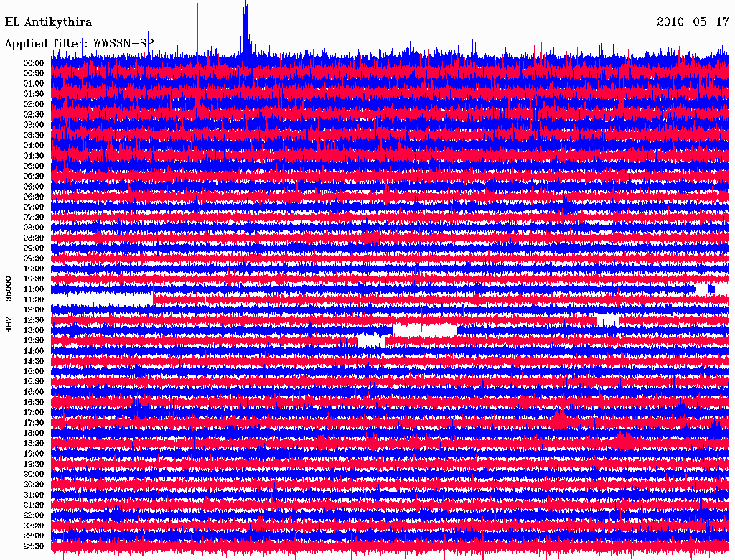Click the 08:00 time label
Image resolution: width=735 pixels, height=560 pixels.
click(x=34, y=228)
